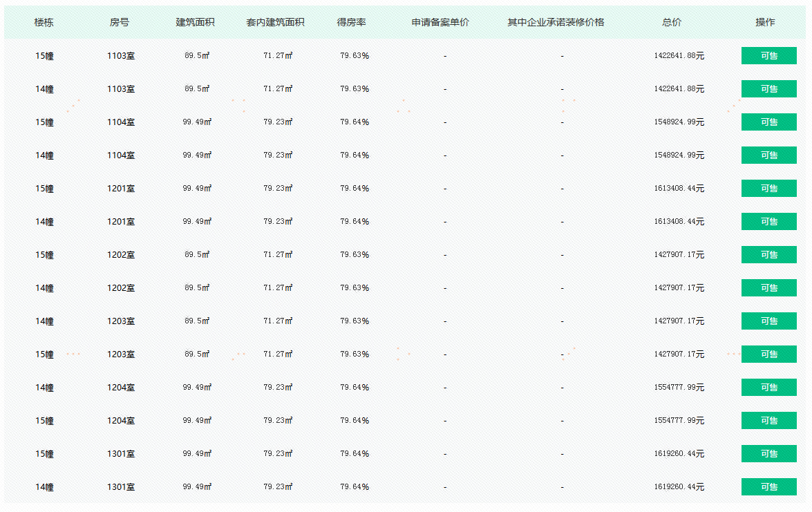
Task: Click 99.49㎡ area in 15幢 1104室 row
Action: coord(197,122)
